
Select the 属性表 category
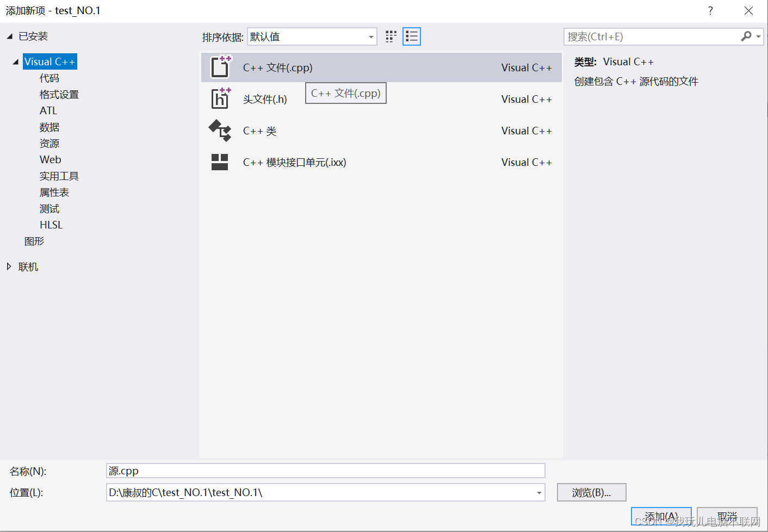click(x=54, y=193)
